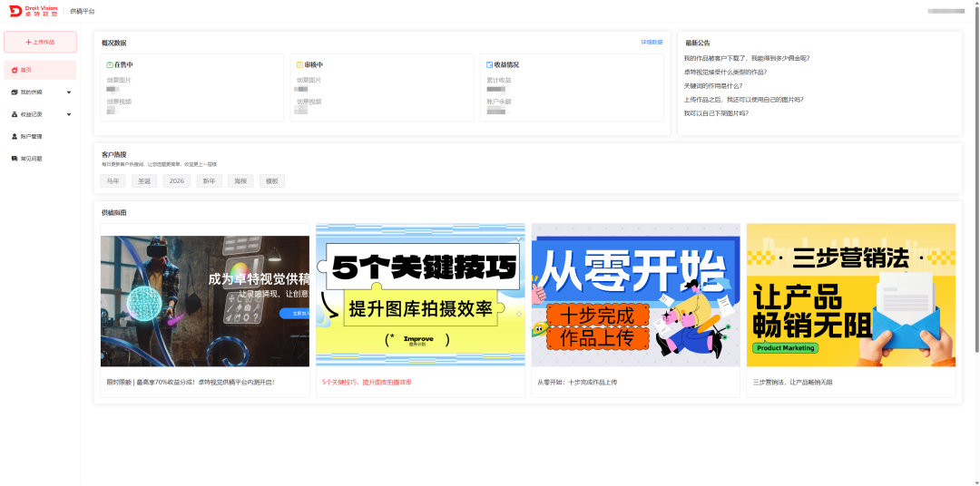Select the 马年 hot search tag
The image size is (980, 486).
pyautogui.click(x=113, y=181)
